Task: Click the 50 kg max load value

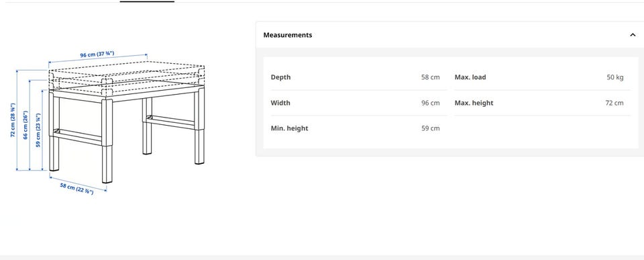Action: click(x=615, y=77)
